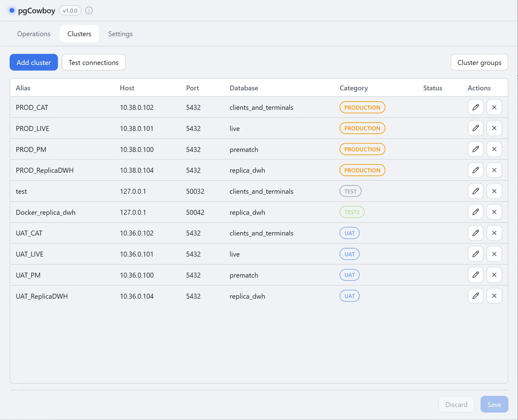Click port value 50042

195,212
